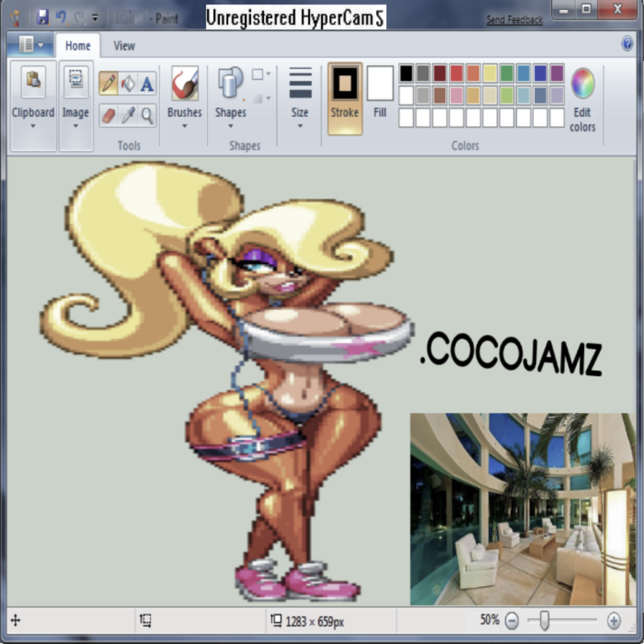Click the Save icon in title bar
The width and height of the screenshot is (644, 644).
43,17
